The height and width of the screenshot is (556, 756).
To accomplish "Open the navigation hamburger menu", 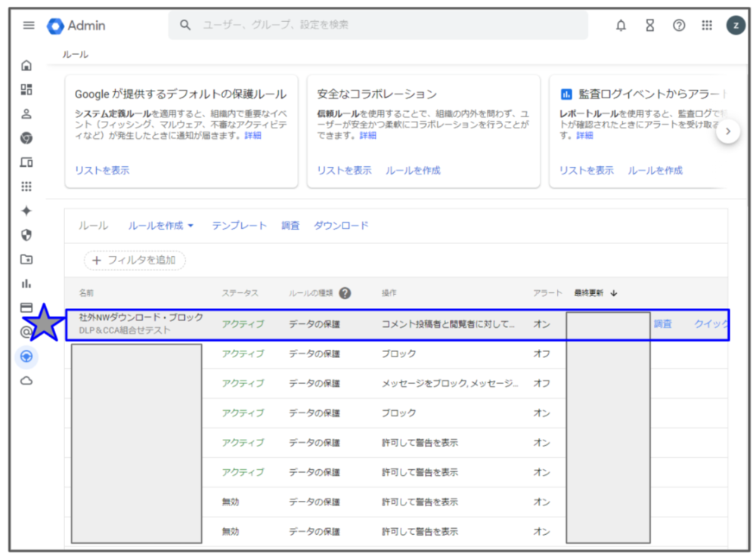I will [29, 25].
